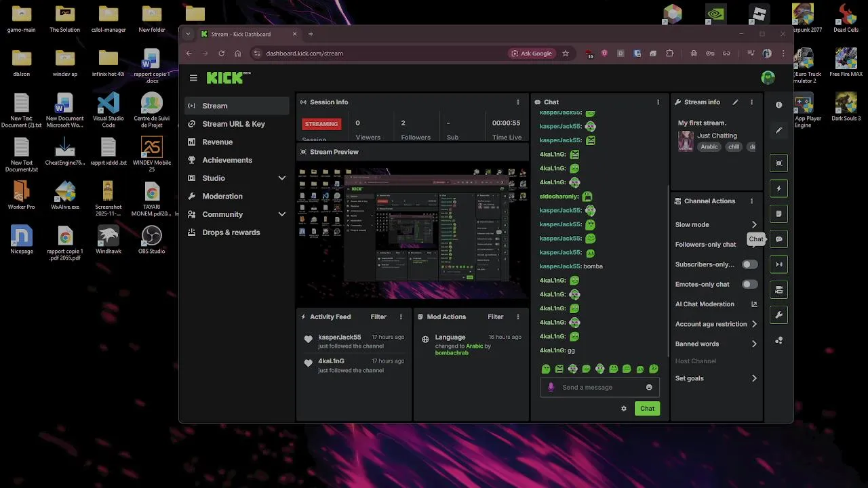Open Visual Studio Code desktop icon
868x488 pixels.
(108, 110)
